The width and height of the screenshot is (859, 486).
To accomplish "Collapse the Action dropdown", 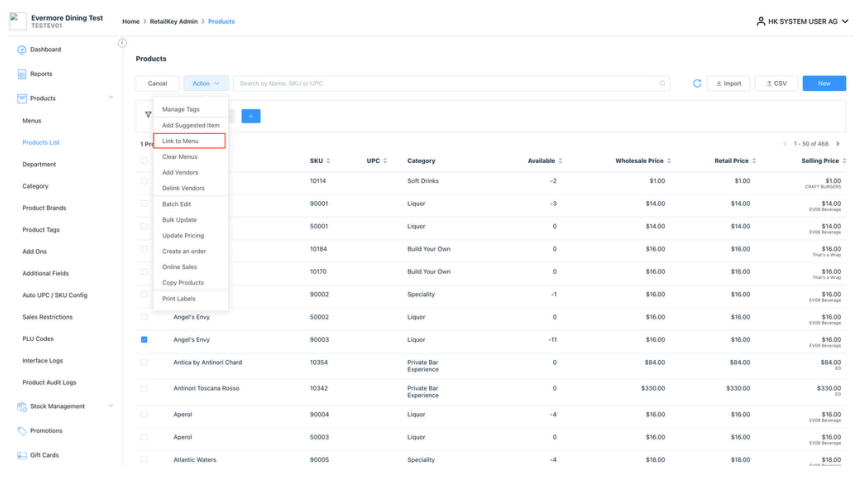I will [x=206, y=83].
